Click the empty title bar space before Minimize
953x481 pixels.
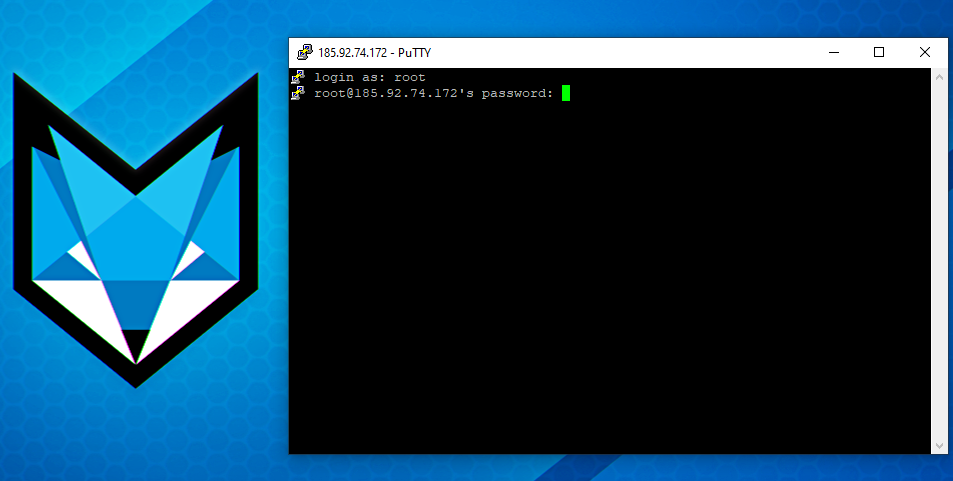[x=620, y=53]
